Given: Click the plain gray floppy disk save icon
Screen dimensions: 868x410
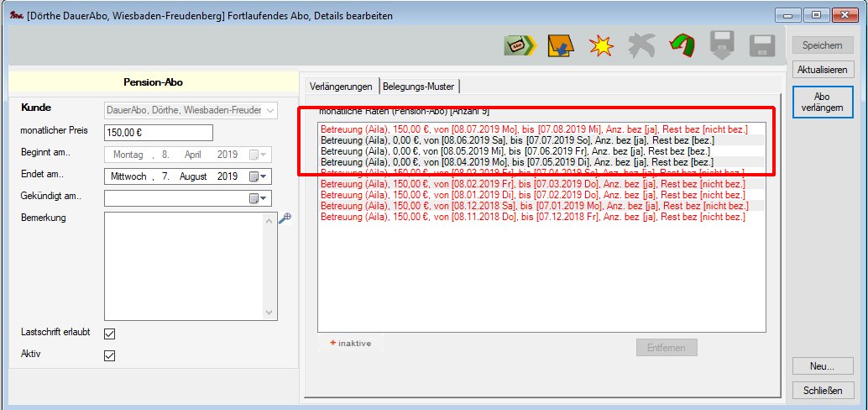Looking at the screenshot, I should pyautogui.click(x=761, y=46).
